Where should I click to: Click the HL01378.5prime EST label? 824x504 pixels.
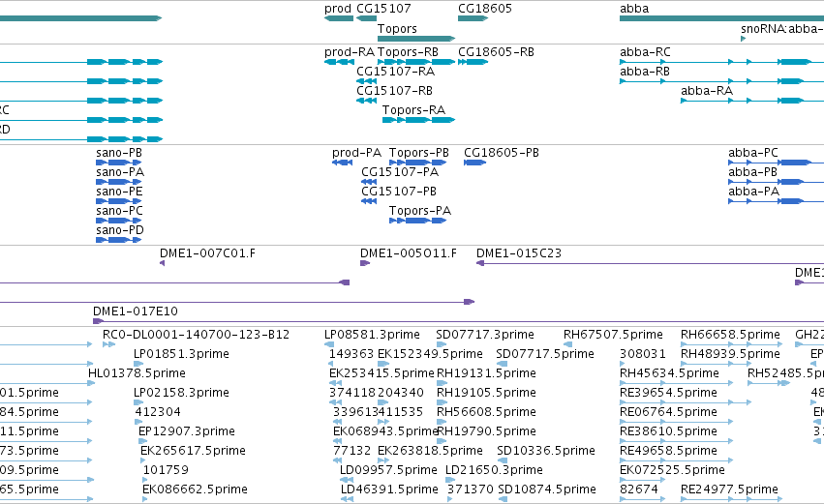click(x=137, y=373)
